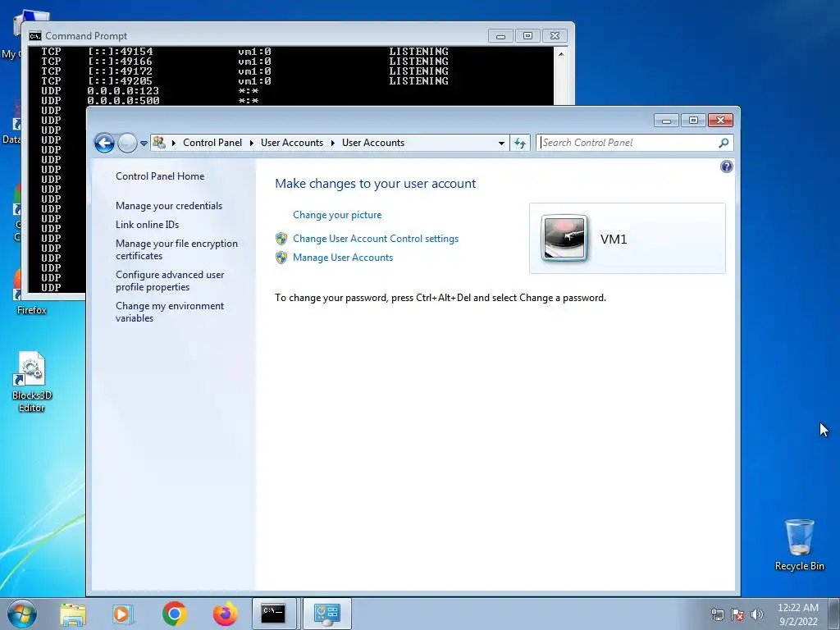The width and height of the screenshot is (840, 630).
Task: Open the Windows Start menu
Action: click(x=21, y=614)
